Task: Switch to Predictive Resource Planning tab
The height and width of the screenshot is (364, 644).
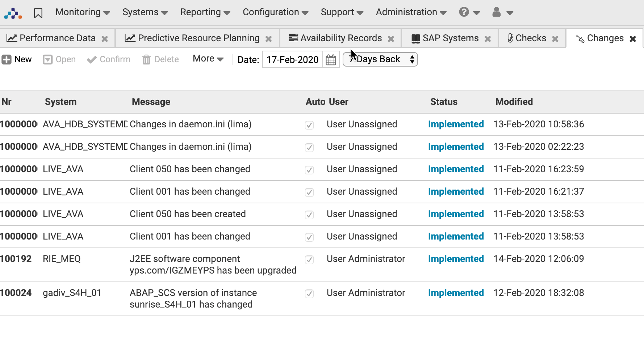Action: click(x=198, y=38)
